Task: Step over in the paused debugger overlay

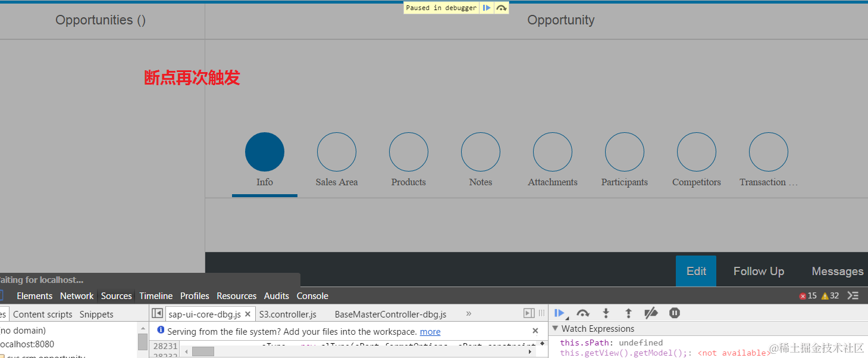Action: [502, 8]
